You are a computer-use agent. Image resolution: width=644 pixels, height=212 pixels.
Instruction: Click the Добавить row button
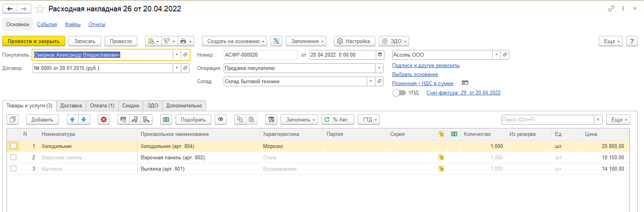42,119
